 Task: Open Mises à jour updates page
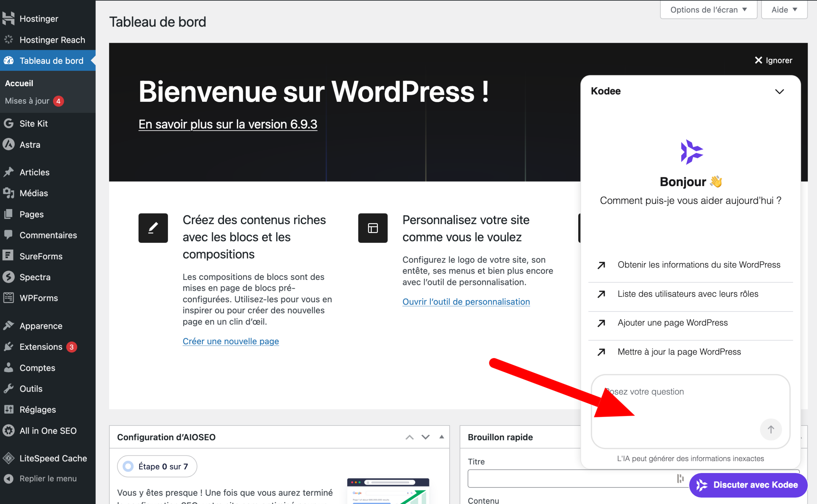(x=27, y=101)
